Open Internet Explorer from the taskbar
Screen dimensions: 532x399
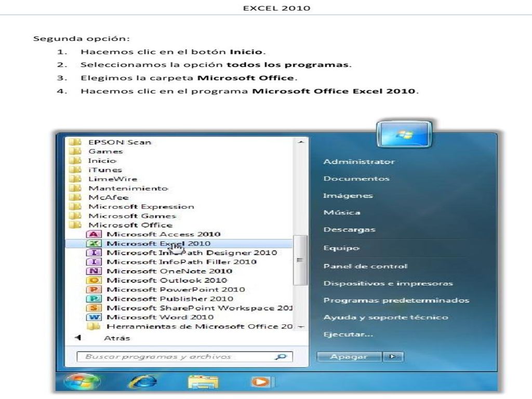143,382
